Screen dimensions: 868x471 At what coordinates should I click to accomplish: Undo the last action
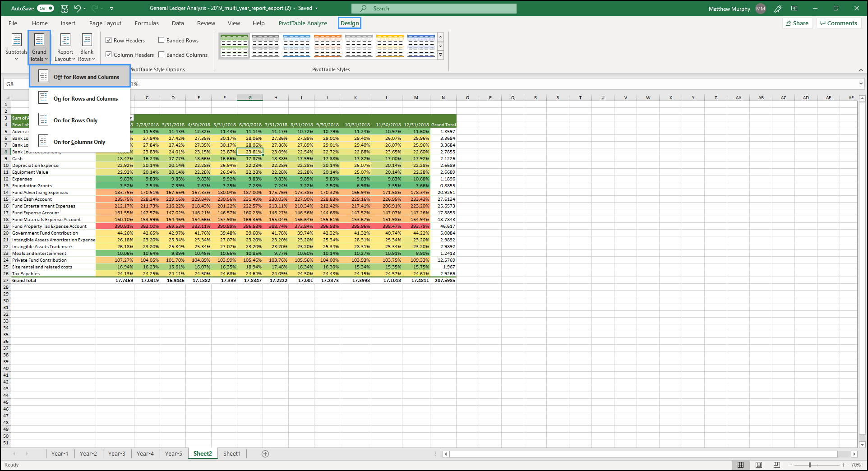coord(77,8)
